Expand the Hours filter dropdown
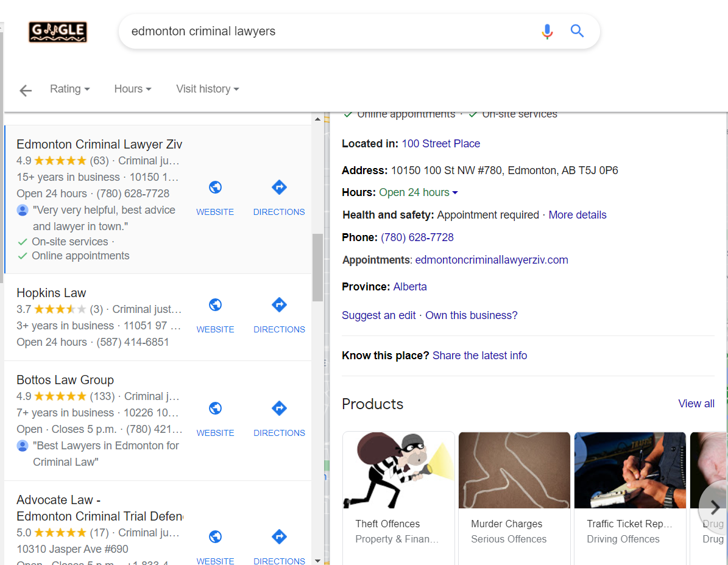Viewport: 728px width, 565px height. (132, 89)
